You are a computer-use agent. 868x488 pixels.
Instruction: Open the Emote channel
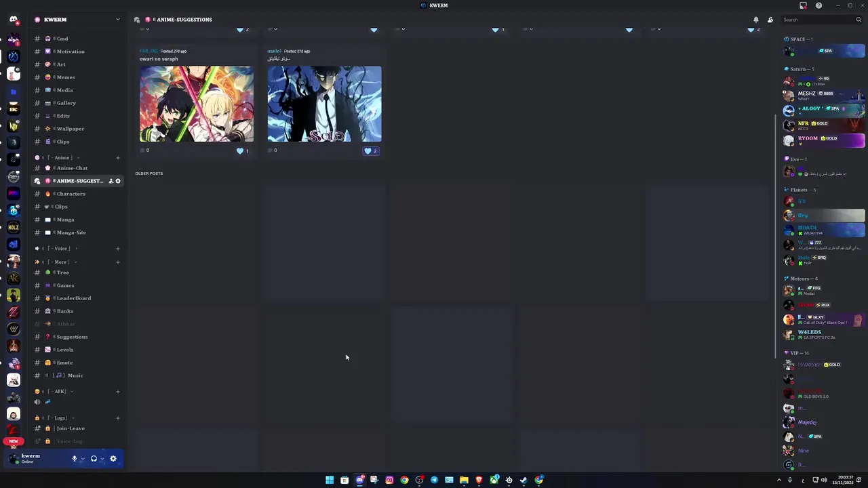78,363
